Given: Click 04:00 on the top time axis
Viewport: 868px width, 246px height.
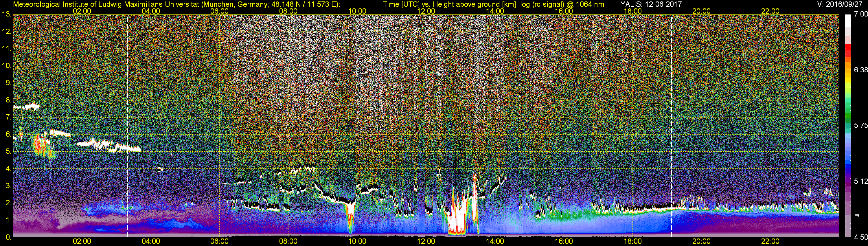Looking at the screenshot, I should [151, 11].
